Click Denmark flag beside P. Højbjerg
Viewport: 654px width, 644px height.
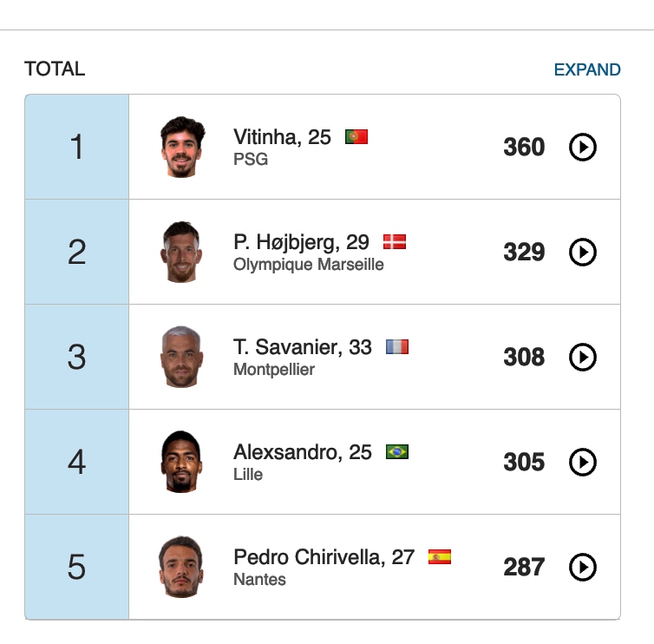(x=395, y=242)
